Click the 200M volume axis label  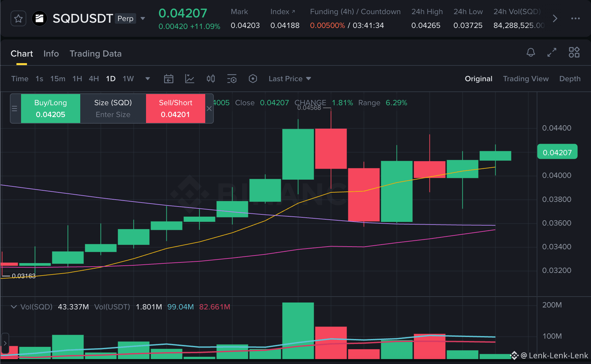coord(552,305)
